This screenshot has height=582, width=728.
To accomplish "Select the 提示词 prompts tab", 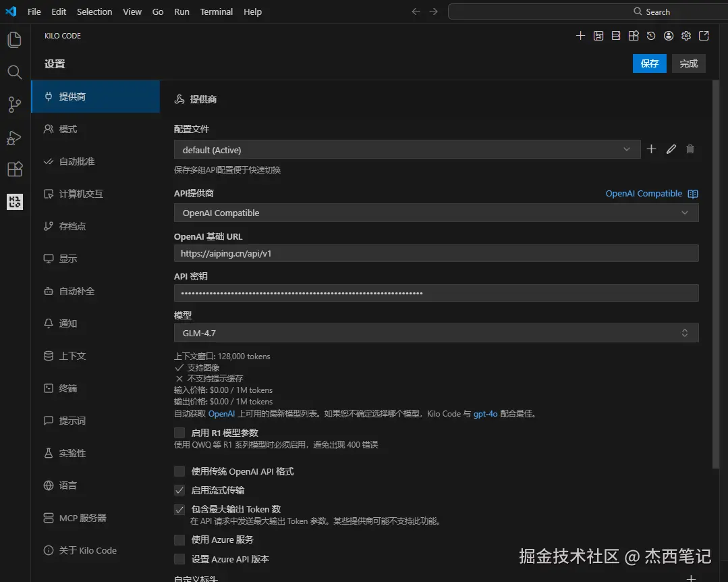I will click(96, 421).
